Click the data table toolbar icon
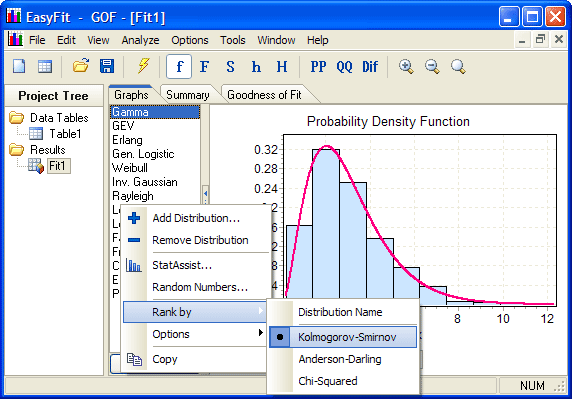 point(45,66)
